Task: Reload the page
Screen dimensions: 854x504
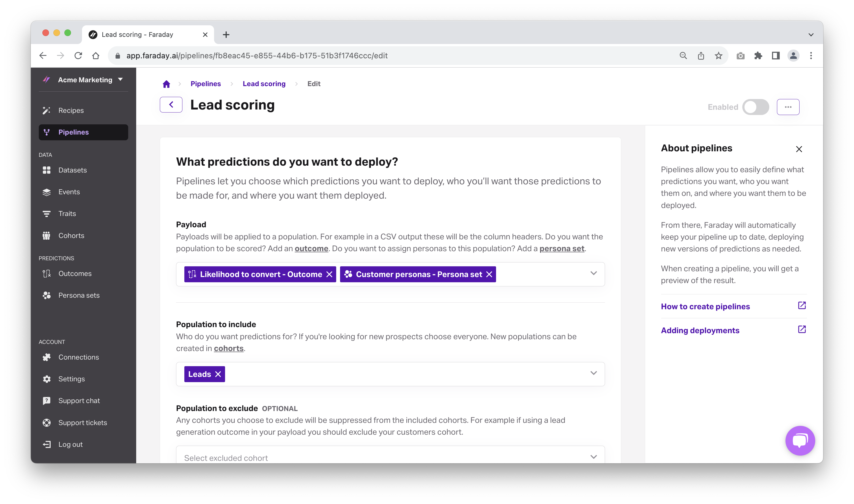Action: (78, 56)
